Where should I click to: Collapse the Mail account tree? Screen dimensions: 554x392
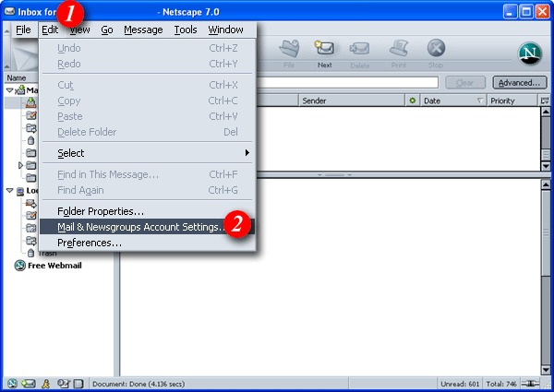pyautogui.click(x=9, y=90)
